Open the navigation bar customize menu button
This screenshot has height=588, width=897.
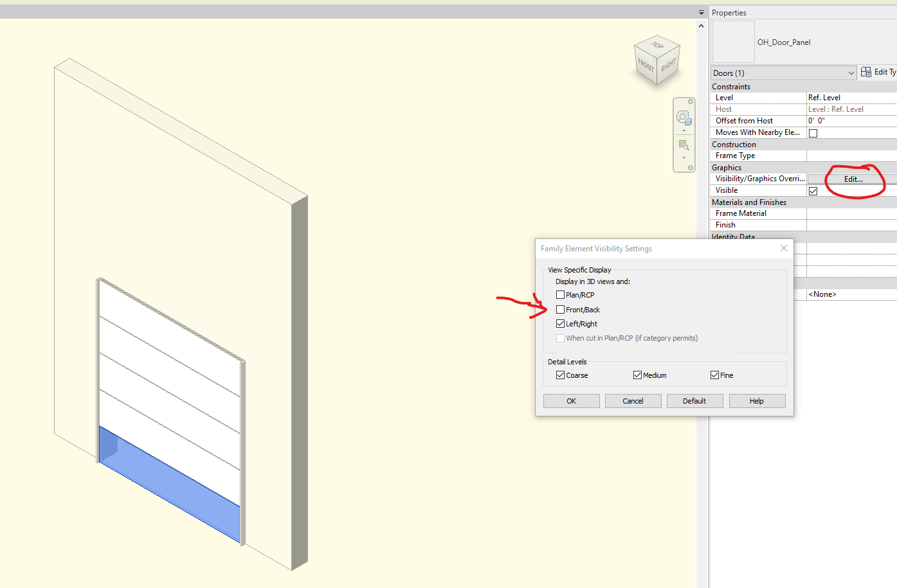(691, 168)
